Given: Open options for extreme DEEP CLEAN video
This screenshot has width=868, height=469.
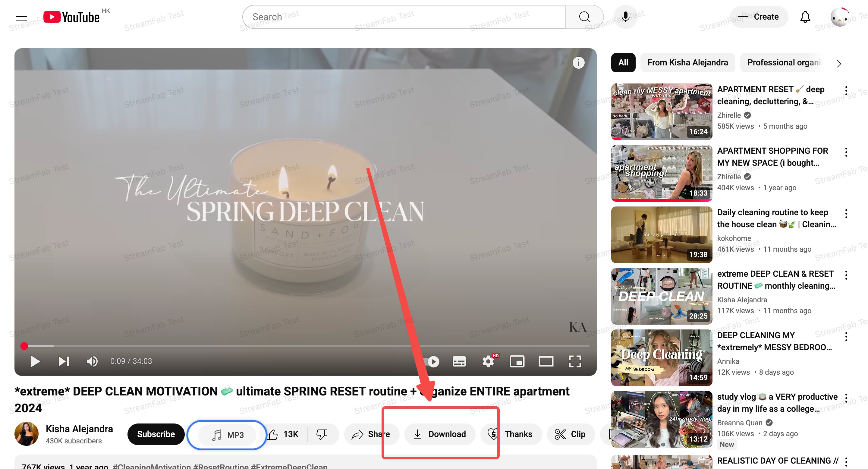Looking at the screenshot, I should pos(846,275).
